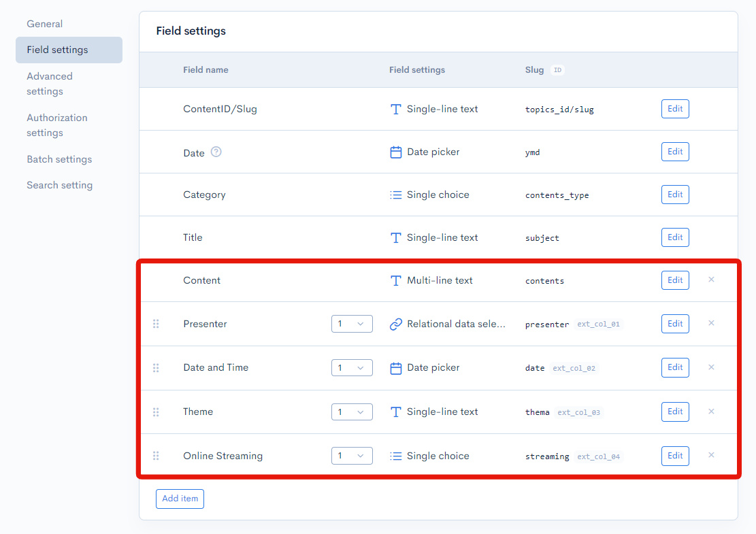Expand the Date and Time number dropdown

click(352, 368)
